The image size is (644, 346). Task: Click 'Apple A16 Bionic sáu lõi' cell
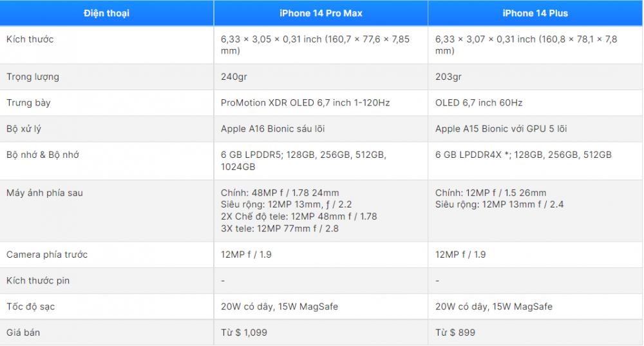(321, 129)
